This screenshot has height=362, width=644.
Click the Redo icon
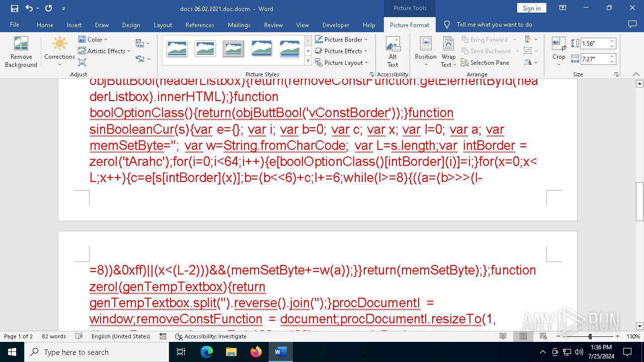[x=48, y=9]
